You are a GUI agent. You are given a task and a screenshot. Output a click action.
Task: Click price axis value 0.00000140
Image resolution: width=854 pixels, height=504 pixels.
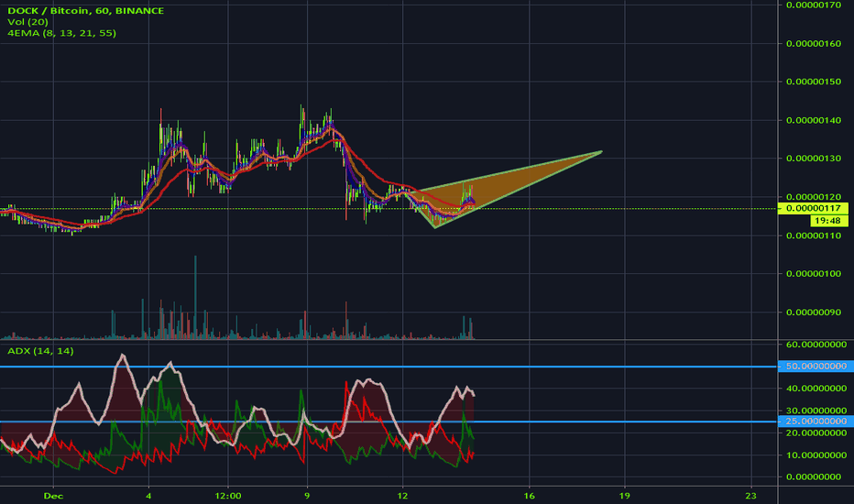click(x=814, y=120)
